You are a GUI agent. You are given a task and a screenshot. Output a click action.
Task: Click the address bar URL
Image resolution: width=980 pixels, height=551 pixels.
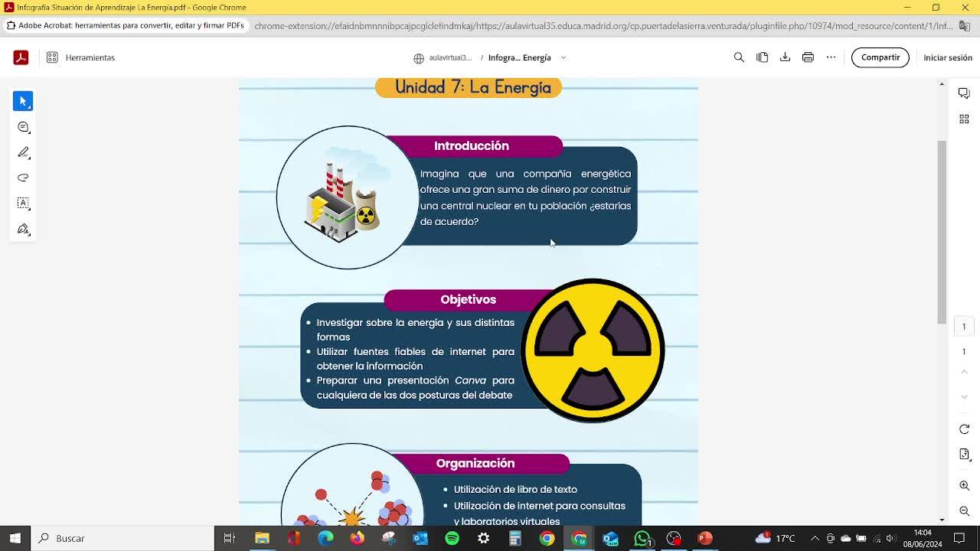(603, 25)
